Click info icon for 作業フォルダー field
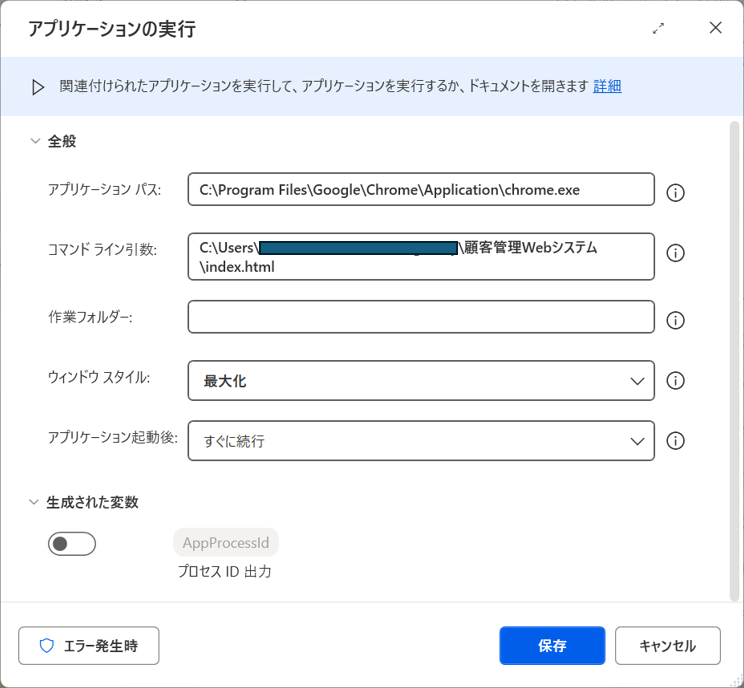This screenshot has height=688, width=744. (x=675, y=320)
